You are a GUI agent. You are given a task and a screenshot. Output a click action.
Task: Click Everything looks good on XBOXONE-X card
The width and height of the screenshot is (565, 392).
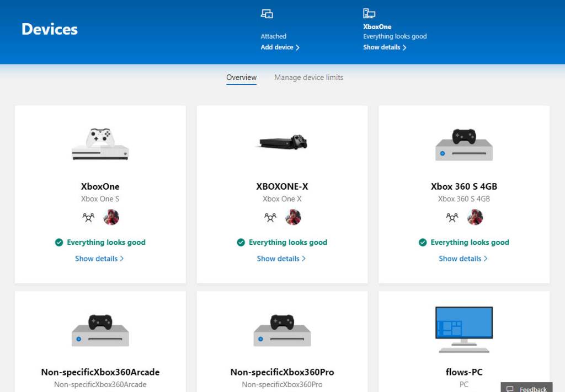tap(288, 242)
